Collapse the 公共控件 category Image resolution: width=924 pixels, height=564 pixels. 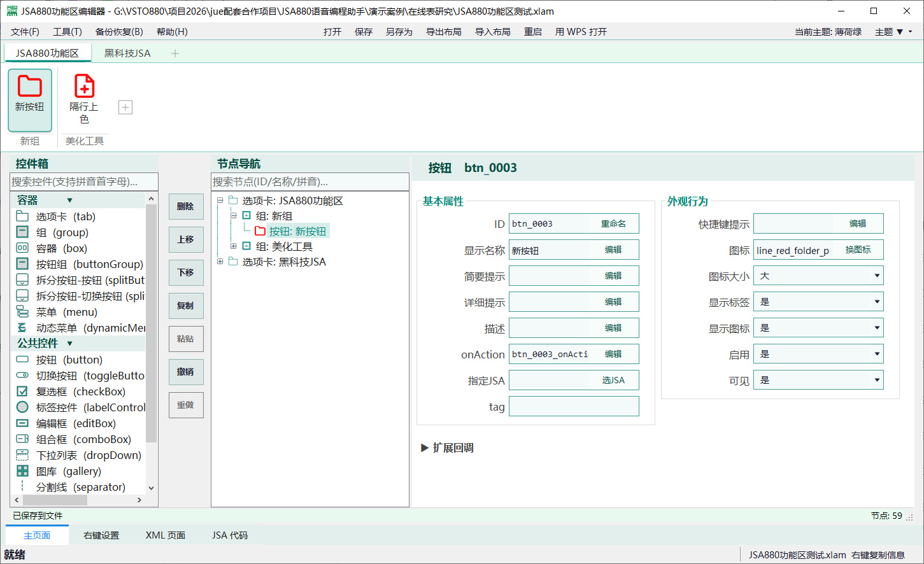coord(69,344)
